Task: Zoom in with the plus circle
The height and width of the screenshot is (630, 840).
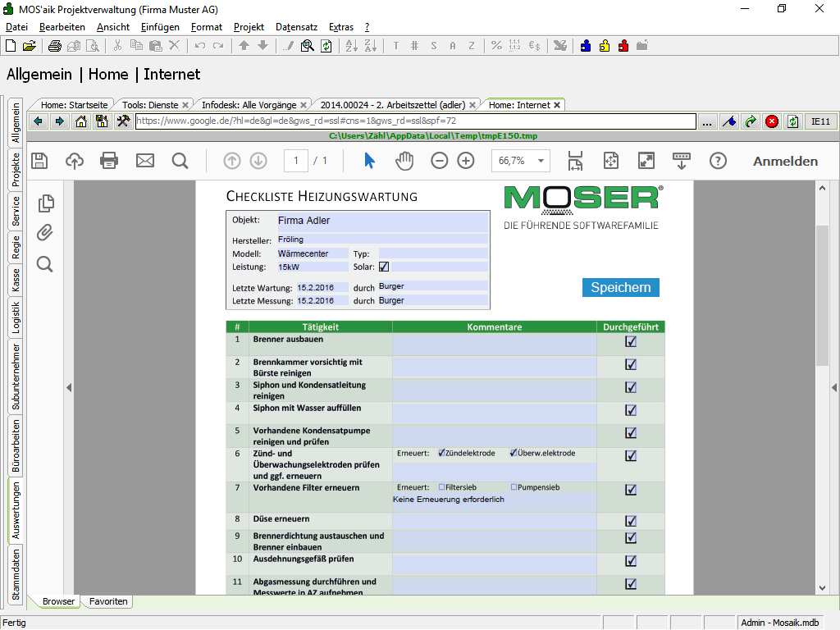Action: click(466, 161)
